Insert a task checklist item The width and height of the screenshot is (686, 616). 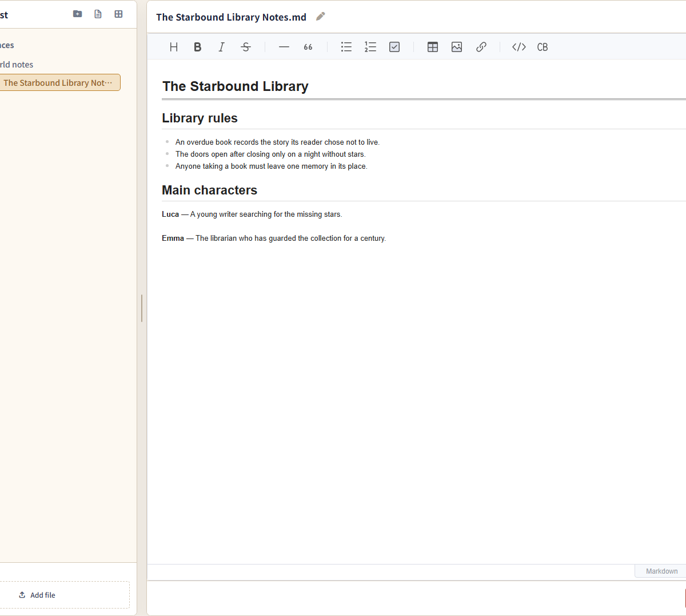394,47
